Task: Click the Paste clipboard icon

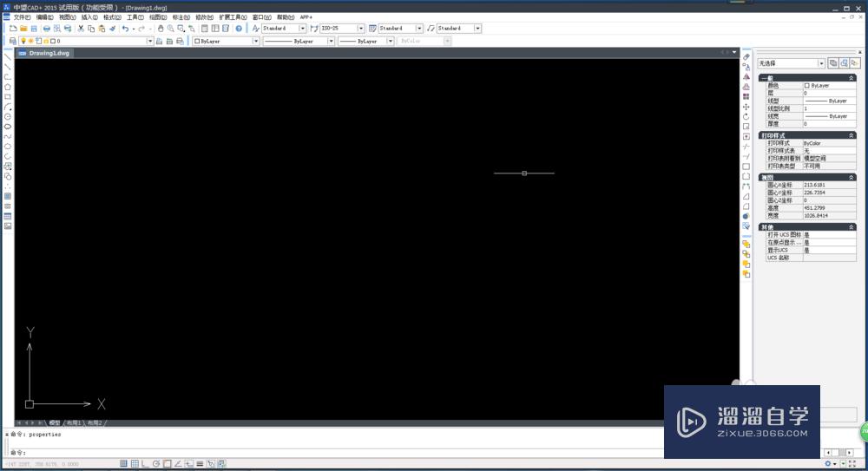Action: point(102,29)
